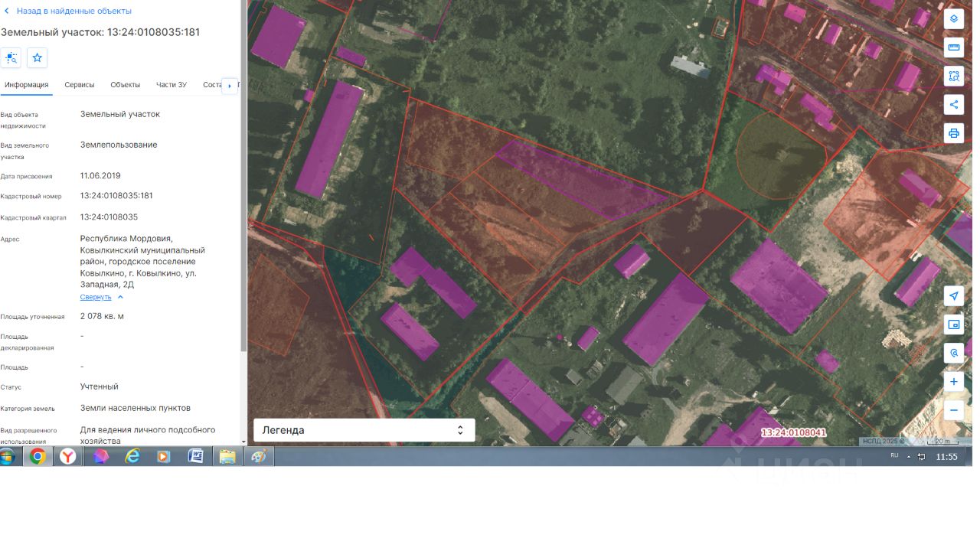This screenshot has height=551, width=980.
Task: Open the map layers panel
Action: click(954, 19)
